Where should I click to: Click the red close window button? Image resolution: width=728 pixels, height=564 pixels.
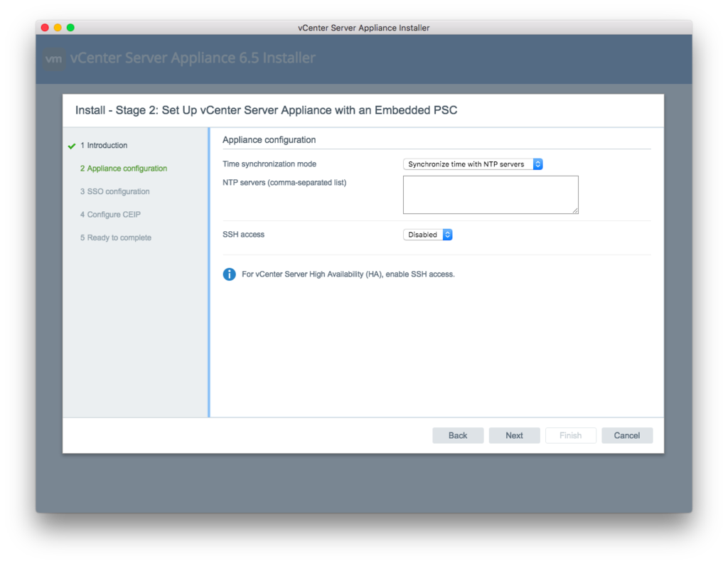[45, 28]
